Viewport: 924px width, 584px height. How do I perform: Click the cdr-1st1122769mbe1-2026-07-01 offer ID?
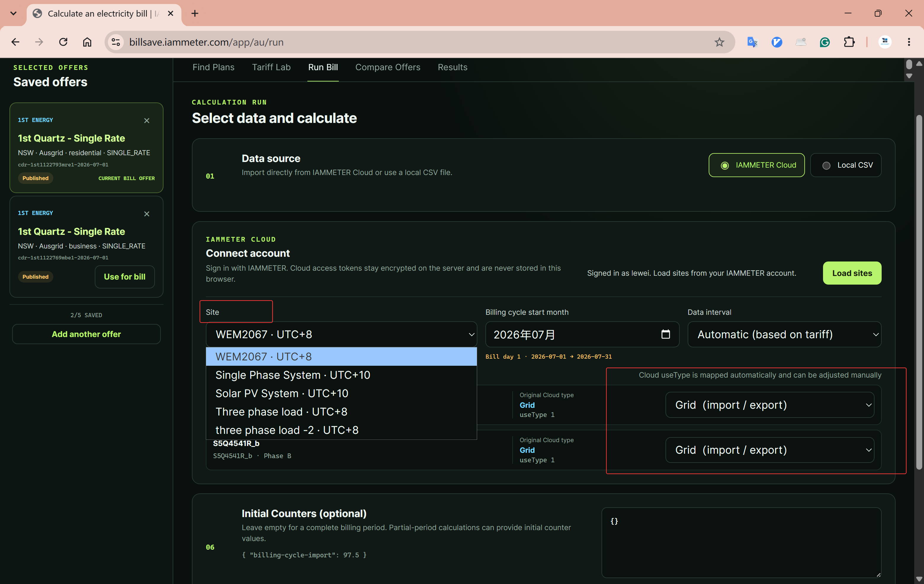[x=63, y=258]
